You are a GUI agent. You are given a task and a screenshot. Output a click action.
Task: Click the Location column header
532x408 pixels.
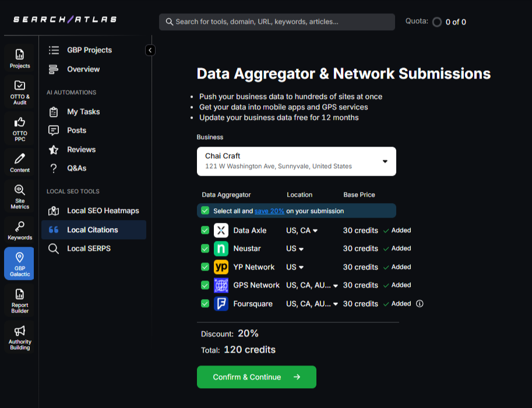[x=300, y=195]
